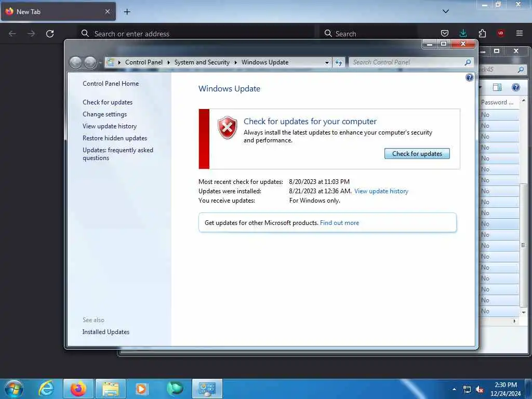Click the red shield warning icon
This screenshot has height=399, width=532.
227,128
